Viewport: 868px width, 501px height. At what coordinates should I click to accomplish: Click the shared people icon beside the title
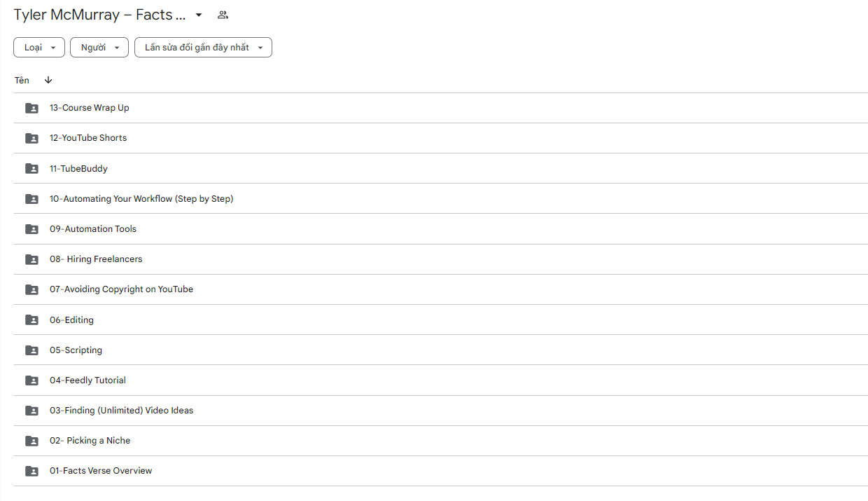(223, 15)
